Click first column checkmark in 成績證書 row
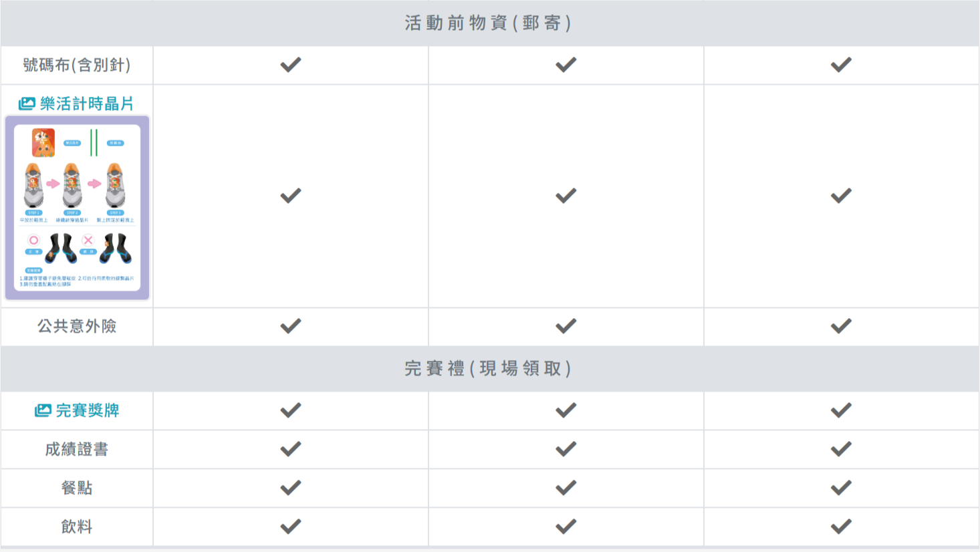Image resolution: width=980 pixels, height=552 pixels. click(291, 449)
